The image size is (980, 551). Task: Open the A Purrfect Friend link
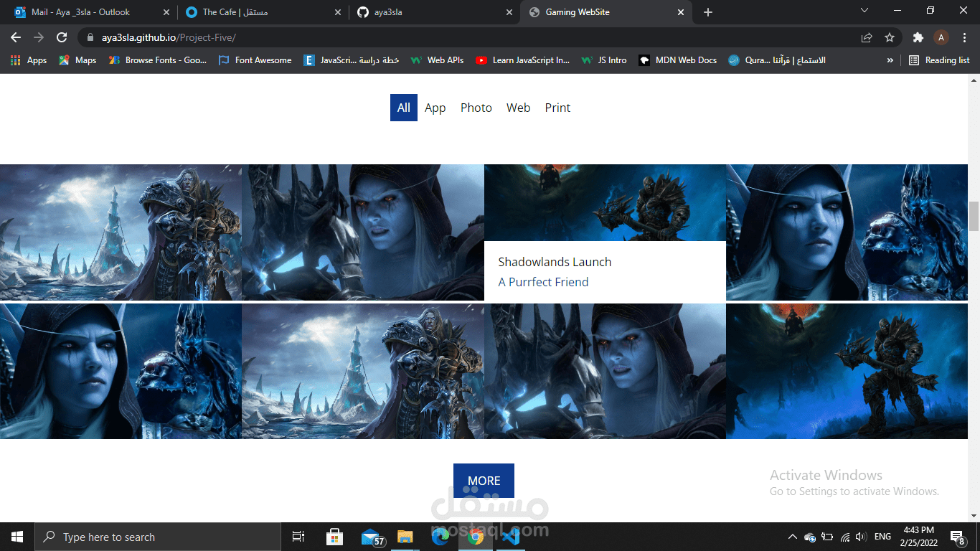point(543,282)
